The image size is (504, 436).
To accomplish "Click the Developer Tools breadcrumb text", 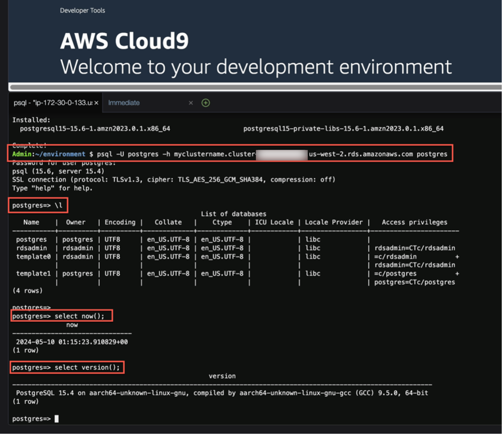I will [83, 10].
